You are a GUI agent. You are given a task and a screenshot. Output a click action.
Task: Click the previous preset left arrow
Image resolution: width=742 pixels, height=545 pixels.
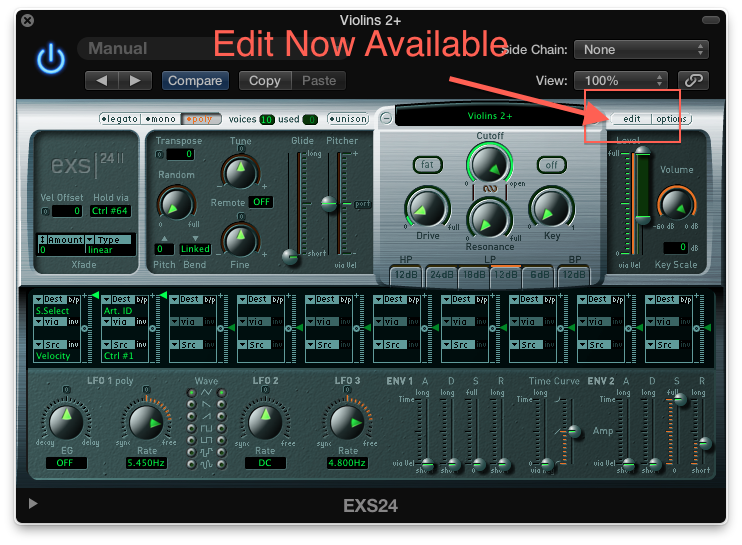[102, 80]
